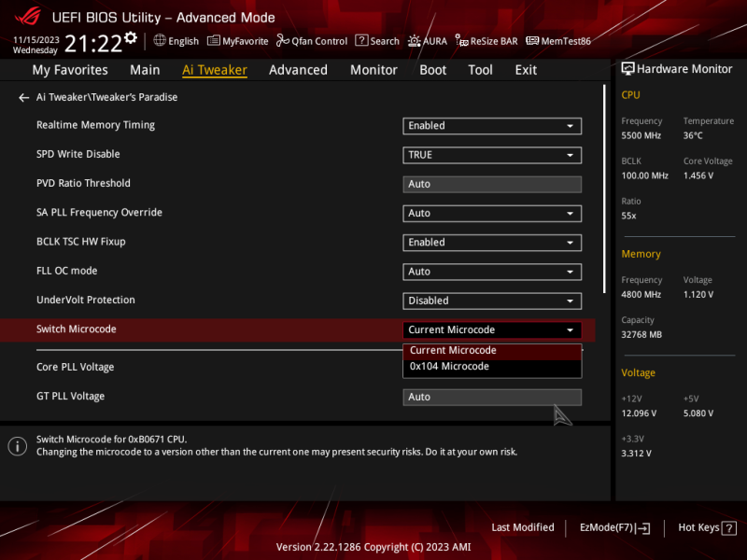Switch to Monitor tab
The image size is (747, 560).
pos(373,70)
